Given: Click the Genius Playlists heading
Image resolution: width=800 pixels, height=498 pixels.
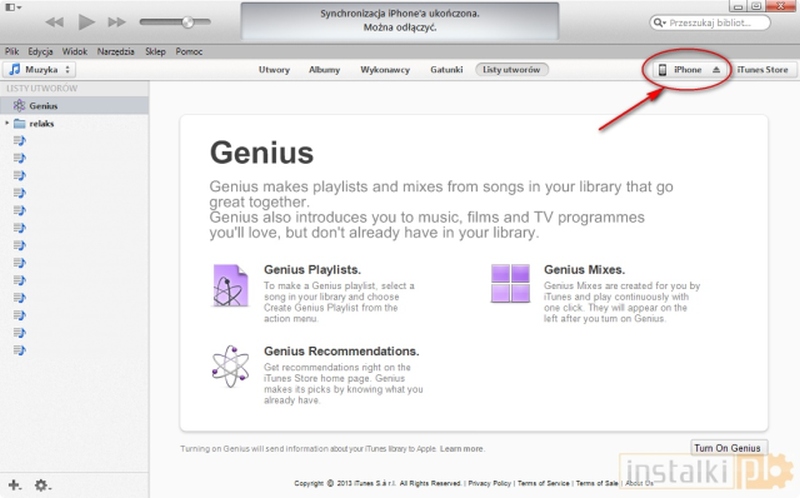Looking at the screenshot, I should [x=312, y=269].
